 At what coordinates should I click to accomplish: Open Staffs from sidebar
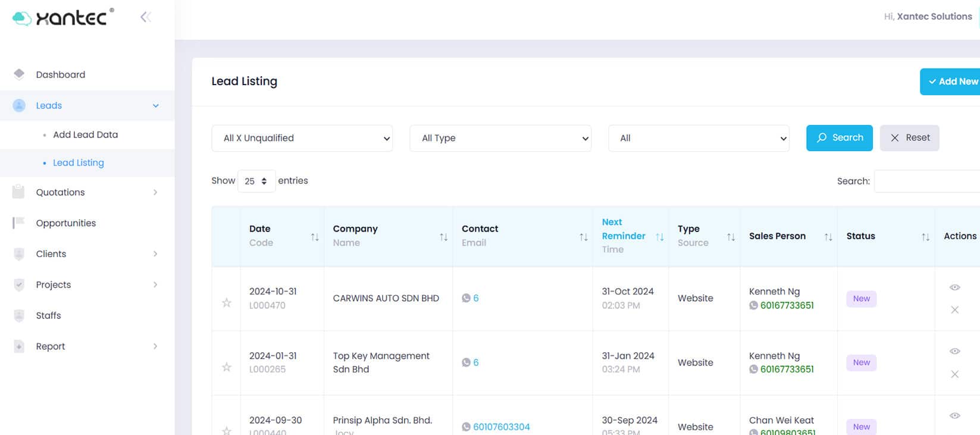pos(48,315)
